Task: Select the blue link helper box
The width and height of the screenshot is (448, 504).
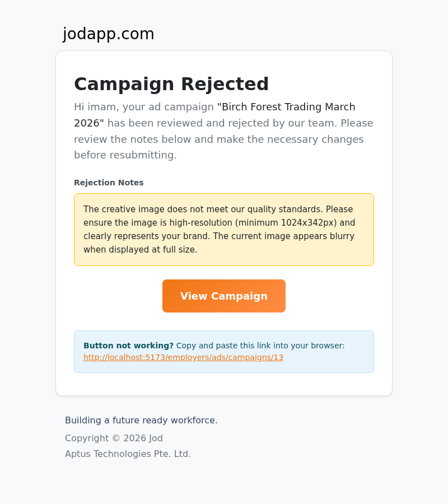Action: click(x=223, y=351)
